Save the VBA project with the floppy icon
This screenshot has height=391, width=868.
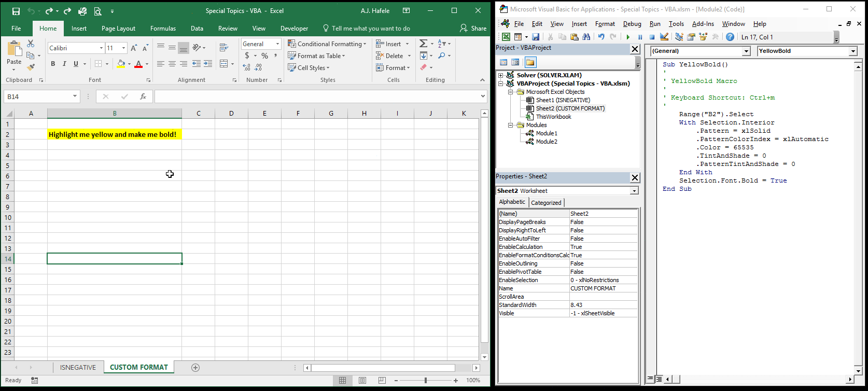(536, 37)
